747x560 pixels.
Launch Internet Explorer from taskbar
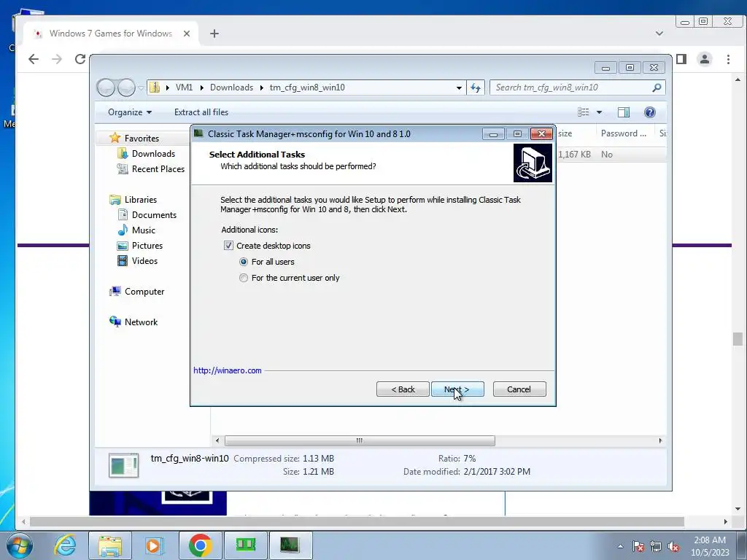coord(65,545)
